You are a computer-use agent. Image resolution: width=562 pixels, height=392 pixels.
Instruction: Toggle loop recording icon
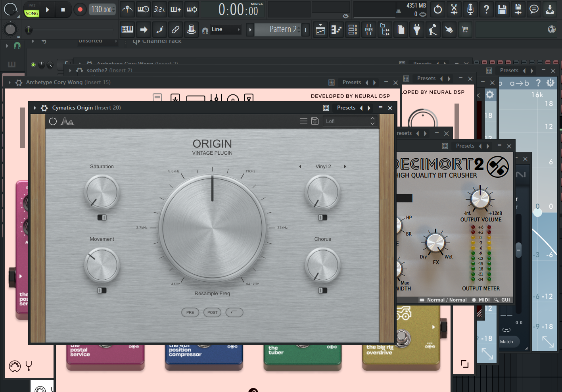192,9
